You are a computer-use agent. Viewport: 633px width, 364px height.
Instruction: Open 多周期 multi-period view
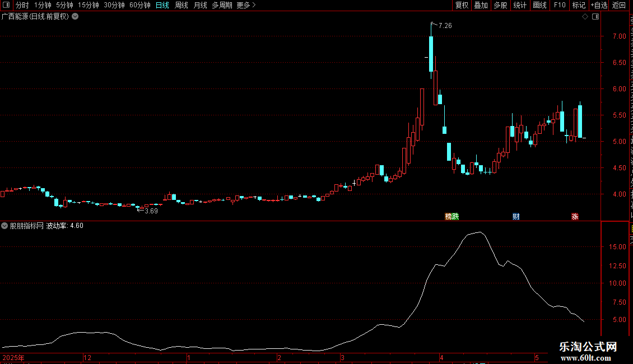pos(222,5)
